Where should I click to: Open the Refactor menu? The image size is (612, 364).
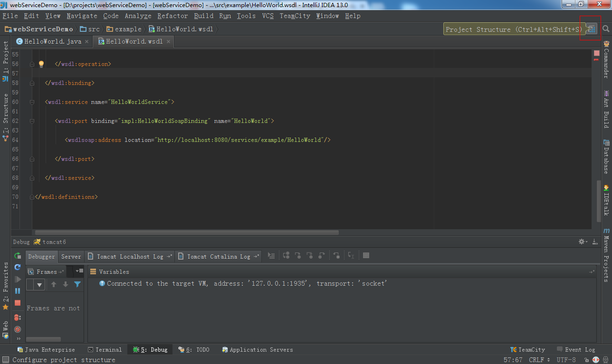coord(172,16)
